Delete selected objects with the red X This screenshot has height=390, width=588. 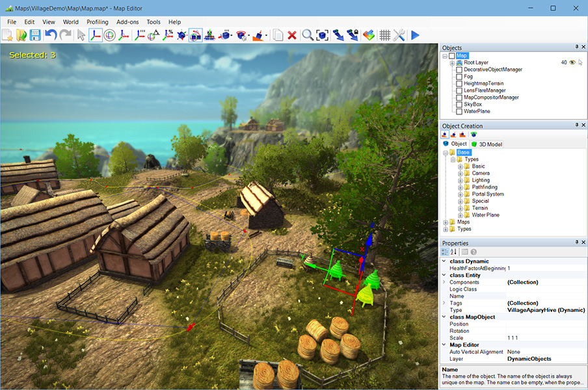tap(292, 35)
